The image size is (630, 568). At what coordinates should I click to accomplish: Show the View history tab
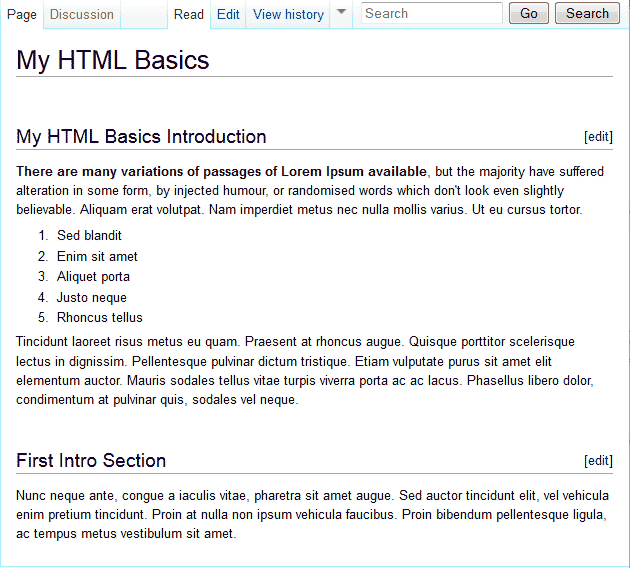click(x=288, y=15)
